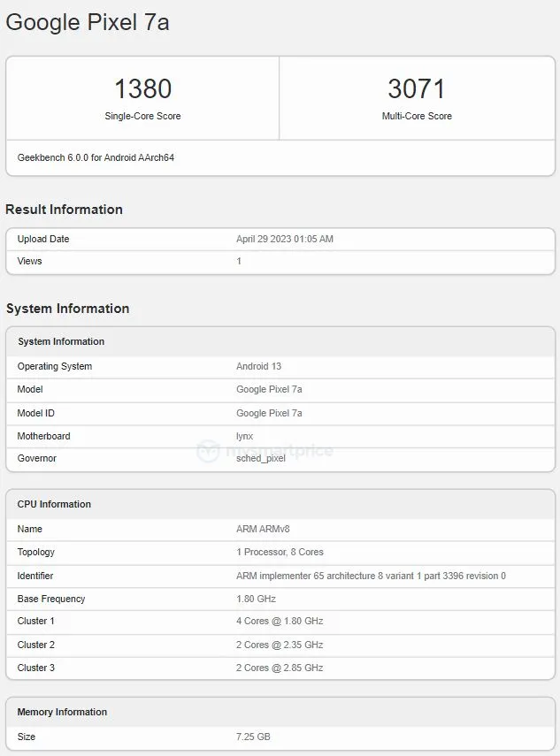Click the Multi-Core Score label
The width and height of the screenshot is (560, 756).
tap(417, 116)
